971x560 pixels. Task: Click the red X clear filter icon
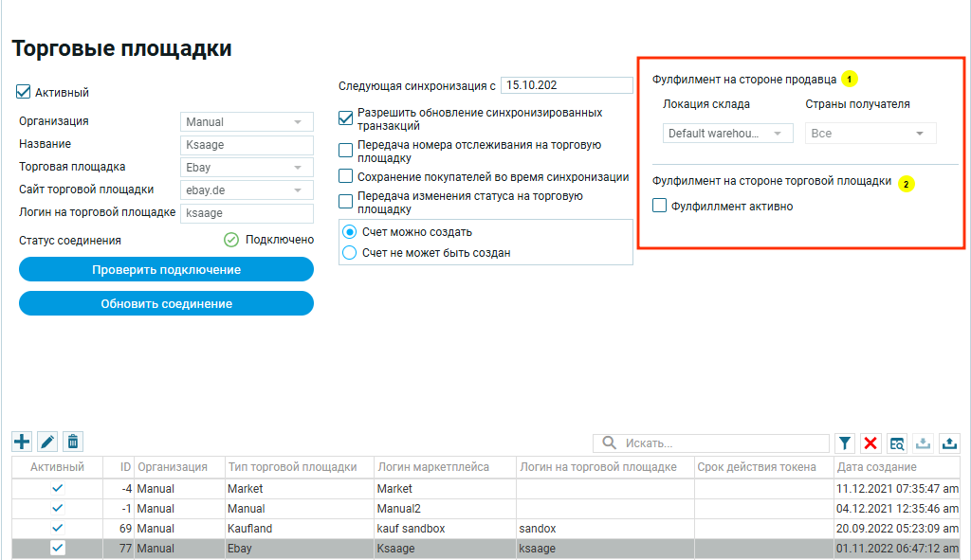pos(870,443)
